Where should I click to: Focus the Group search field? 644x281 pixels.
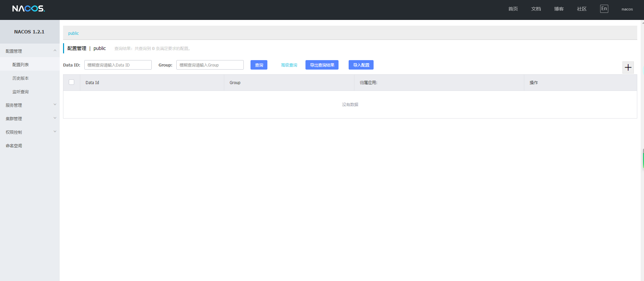210,65
